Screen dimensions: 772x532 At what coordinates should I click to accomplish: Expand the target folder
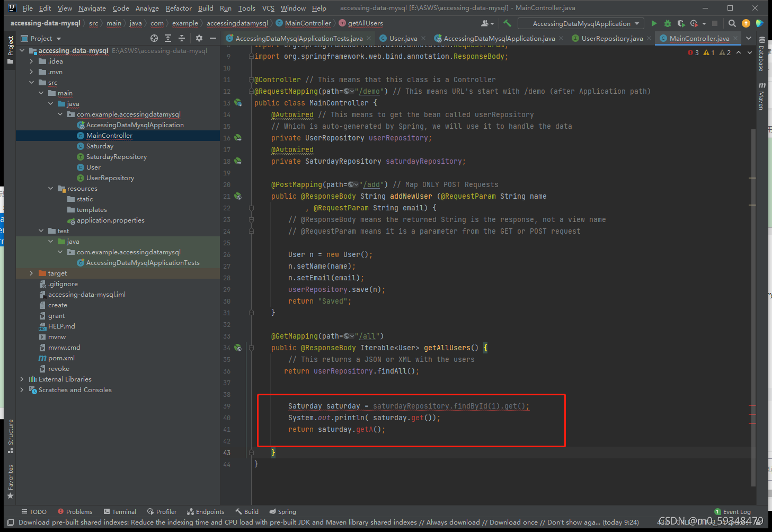(x=32, y=273)
